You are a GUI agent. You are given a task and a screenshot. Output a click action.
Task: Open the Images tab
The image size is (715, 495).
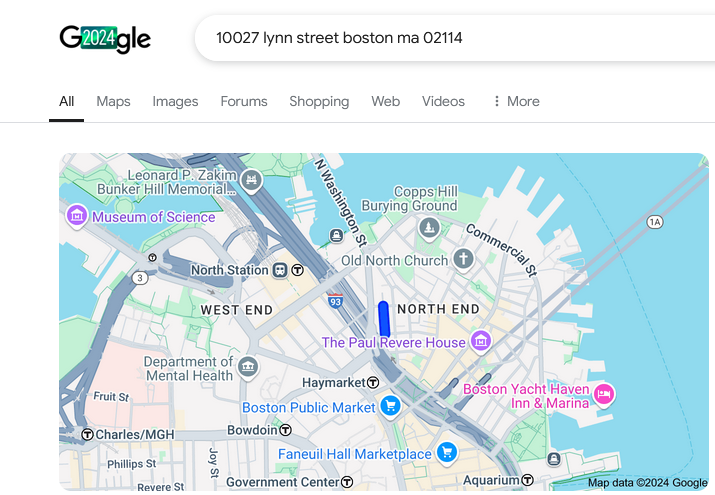click(175, 101)
